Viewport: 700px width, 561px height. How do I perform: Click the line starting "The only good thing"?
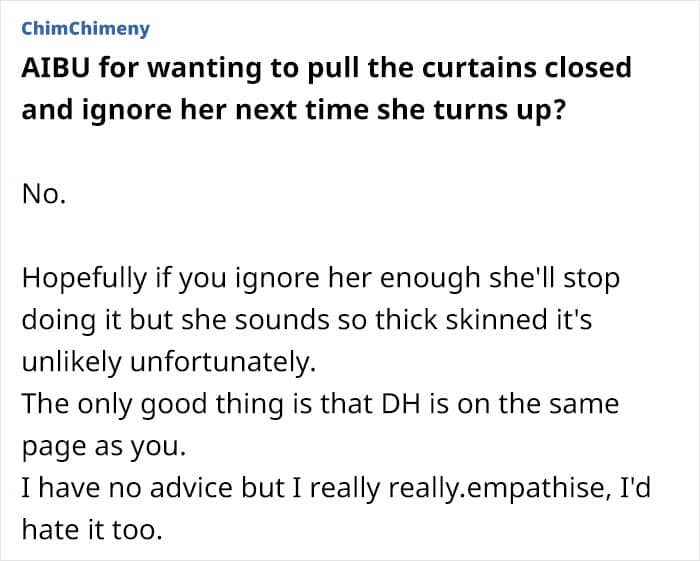point(320,404)
